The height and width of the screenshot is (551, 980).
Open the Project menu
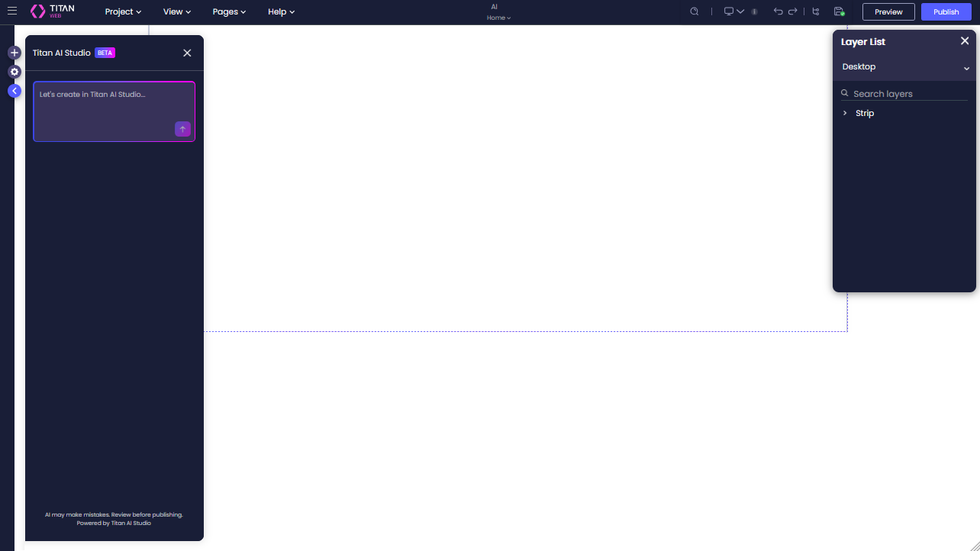pos(122,11)
